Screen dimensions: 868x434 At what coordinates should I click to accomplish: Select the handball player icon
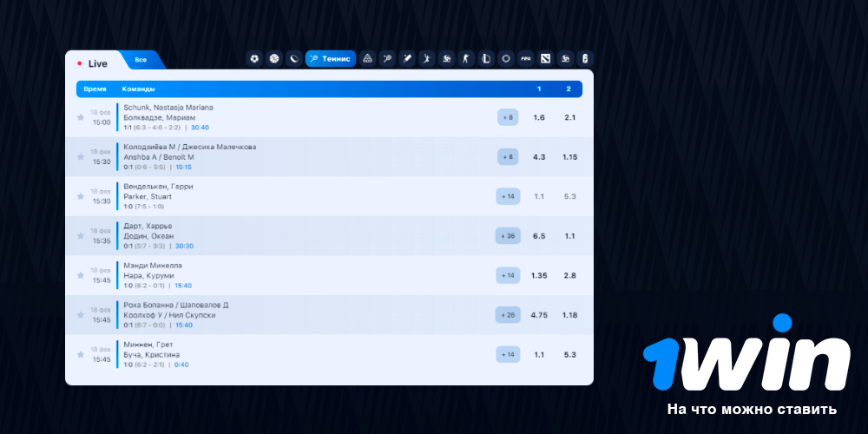[x=426, y=59]
